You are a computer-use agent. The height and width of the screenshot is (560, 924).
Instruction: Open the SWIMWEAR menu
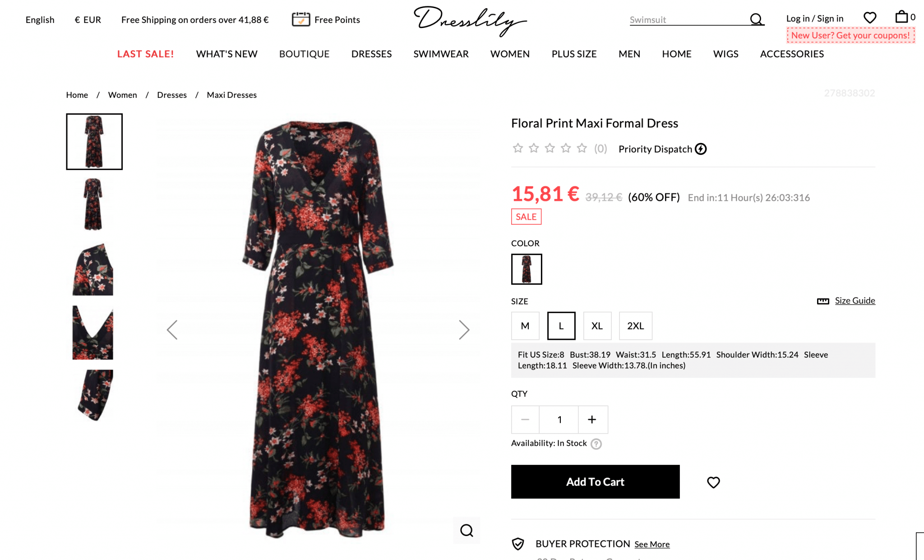tap(441, 54)
